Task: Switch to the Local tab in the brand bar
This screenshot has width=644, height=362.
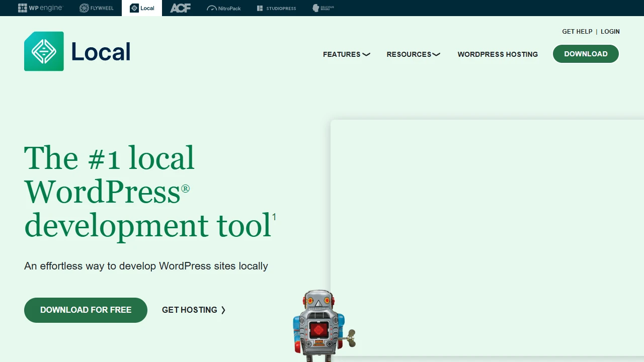Action: coord(141,8)
